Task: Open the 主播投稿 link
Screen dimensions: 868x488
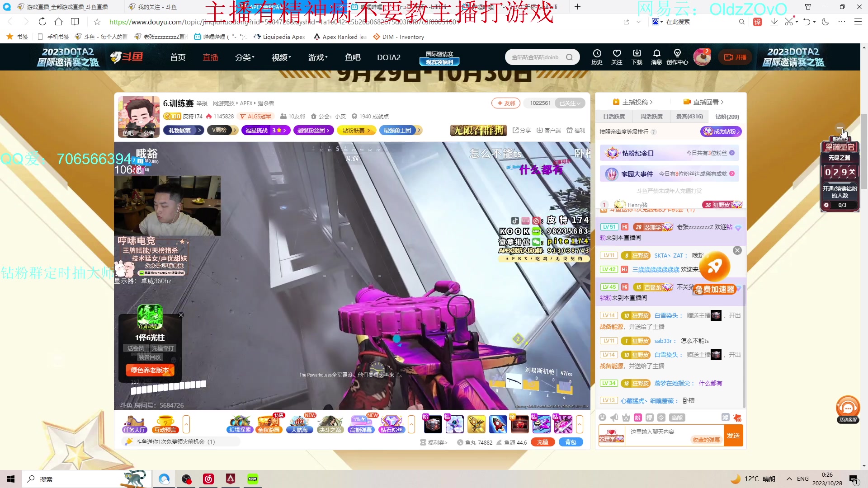Action: click(632, 102)
